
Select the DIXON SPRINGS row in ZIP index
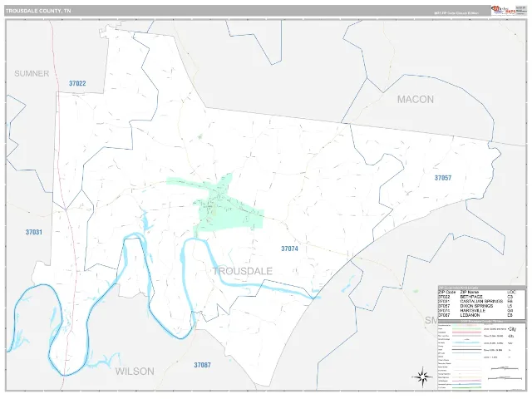480,306
